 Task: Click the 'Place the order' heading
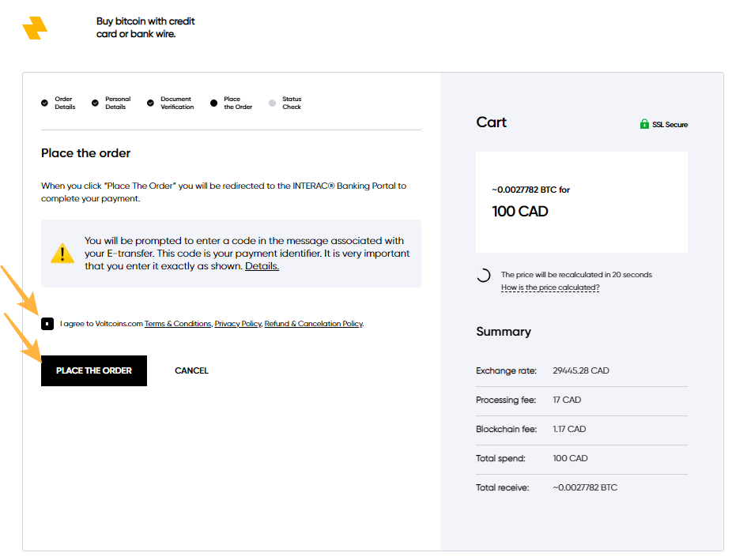click(85, 153)
